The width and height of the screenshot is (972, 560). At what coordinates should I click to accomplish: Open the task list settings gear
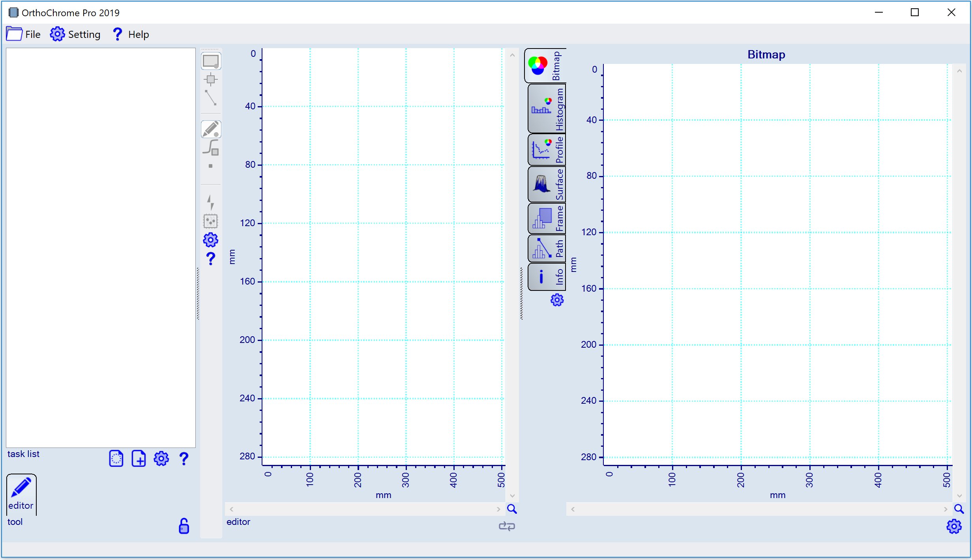161,459
